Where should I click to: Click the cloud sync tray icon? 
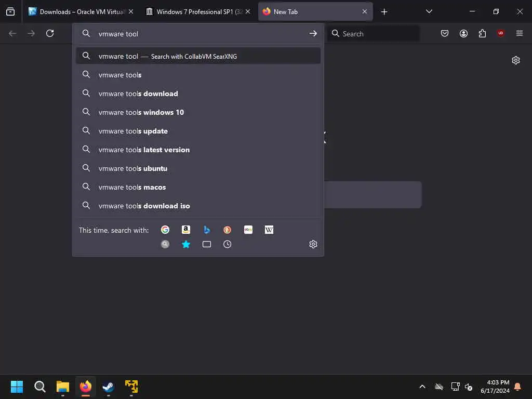439,387
